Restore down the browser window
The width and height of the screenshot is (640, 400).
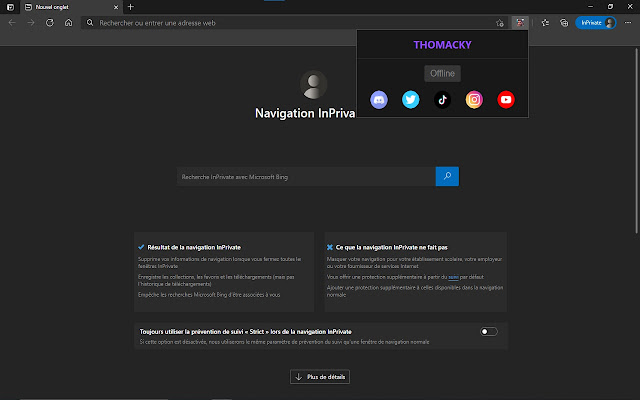[610, 7]
